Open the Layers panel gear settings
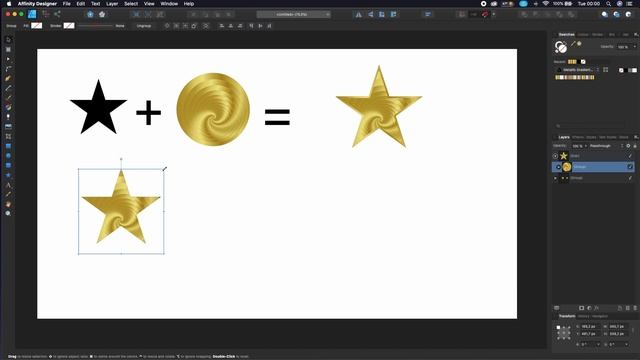This screenshot has height=360, width=640. [x=628, y=146]
